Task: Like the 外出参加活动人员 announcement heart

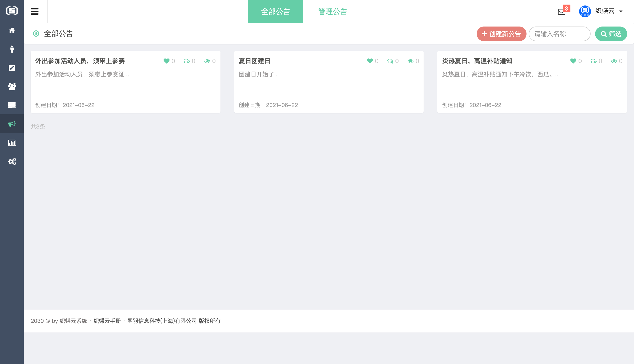Action: 166,61
